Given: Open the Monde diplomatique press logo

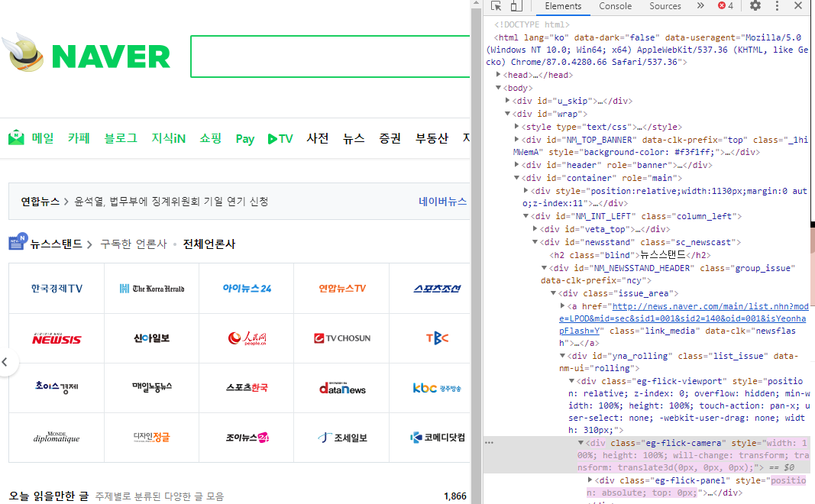Looking at the screenshot, I should [57, 437].
